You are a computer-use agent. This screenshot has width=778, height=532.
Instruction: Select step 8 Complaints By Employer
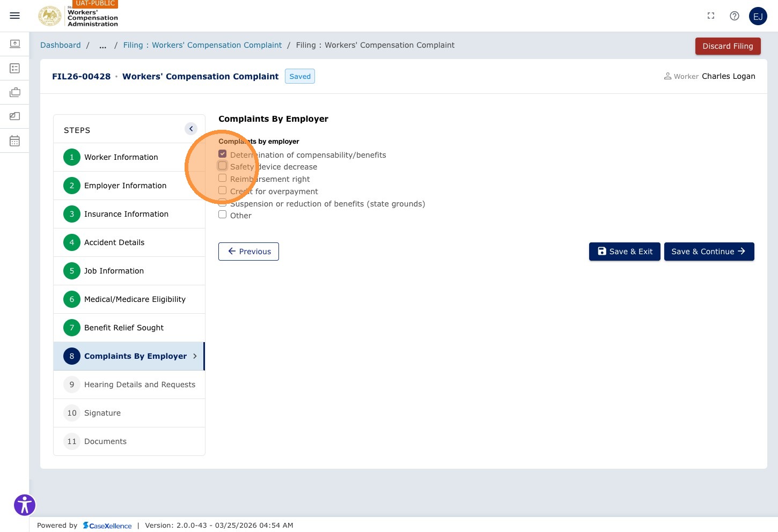coord(129,356)
